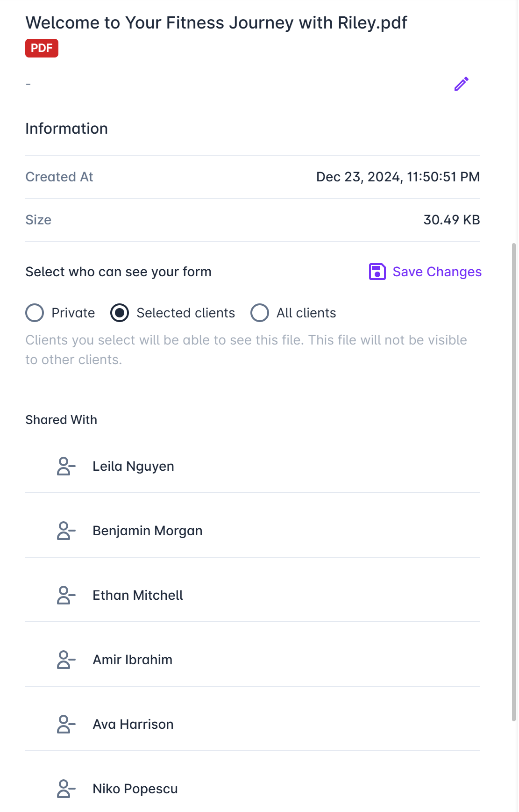Image resolution: width=519 pixels, height=812 pixels.
Task: Select the All clients radio option
Action: tap(260, 313)
